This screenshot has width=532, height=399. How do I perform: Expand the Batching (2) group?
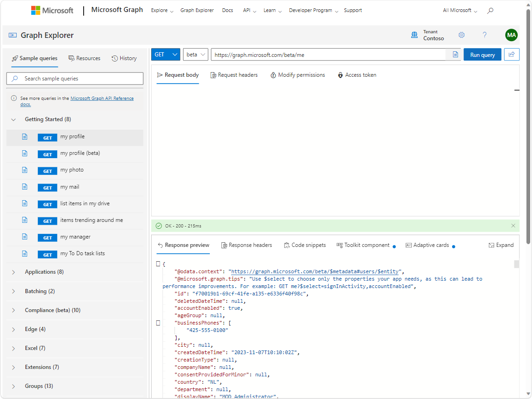[13, 291]
